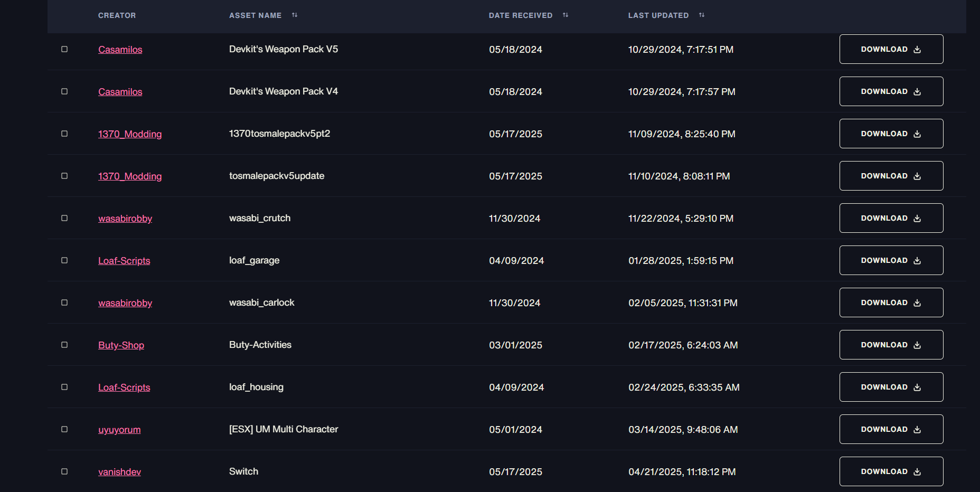
Task: Click timestamp 02/05/2025, 11:31:31 PM
Action: pos(683,303)
